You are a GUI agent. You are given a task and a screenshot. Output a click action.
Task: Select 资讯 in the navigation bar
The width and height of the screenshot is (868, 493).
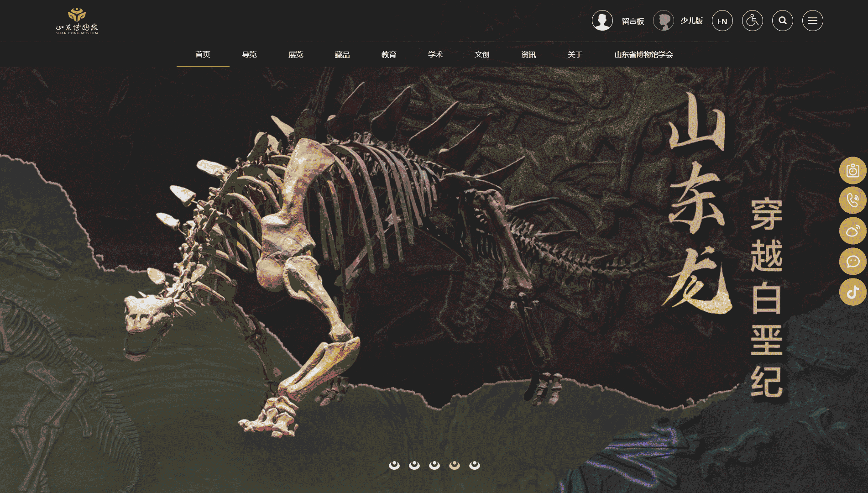click(529, 55)
